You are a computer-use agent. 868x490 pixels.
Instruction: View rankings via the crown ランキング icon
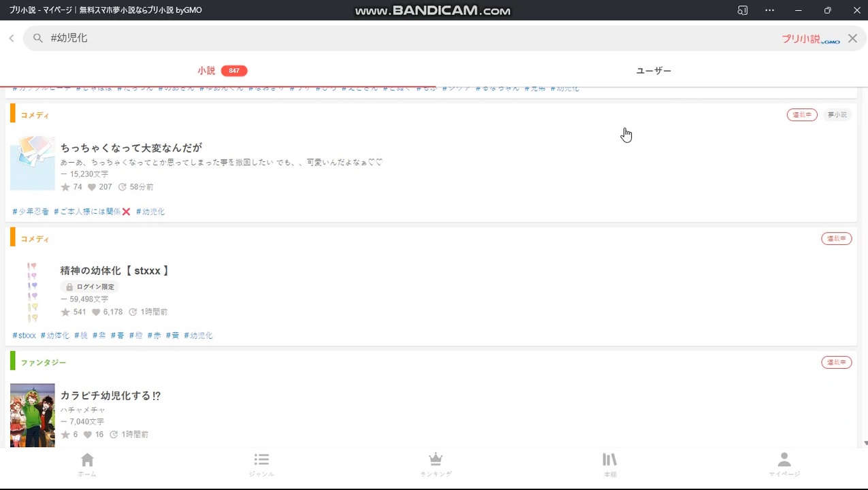(435, 464)
